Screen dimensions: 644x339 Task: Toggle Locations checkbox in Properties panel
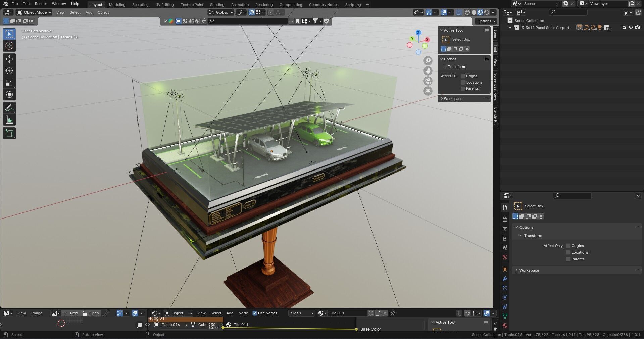point(568,252)
